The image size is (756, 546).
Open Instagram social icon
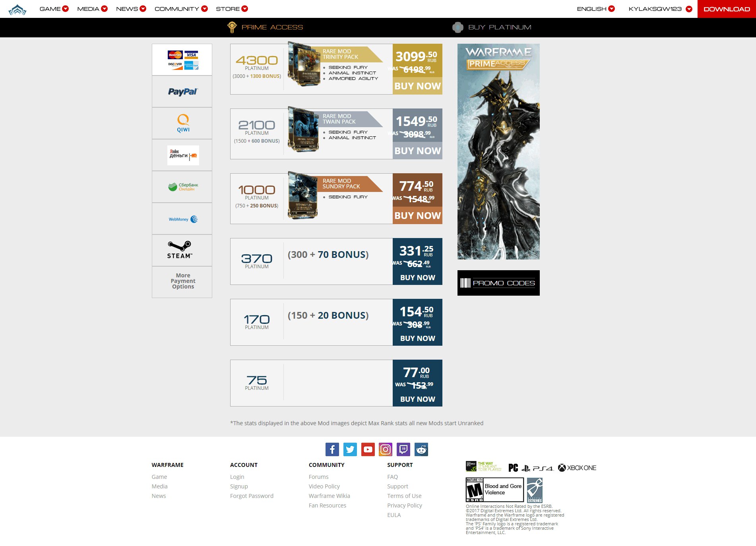(386, 449)
